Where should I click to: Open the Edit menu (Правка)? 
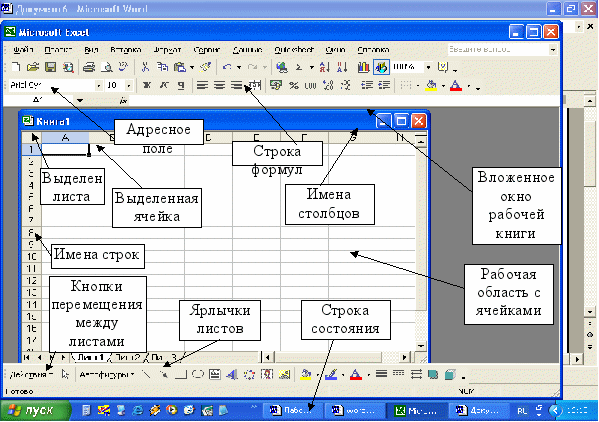click(x=58, y=50)
